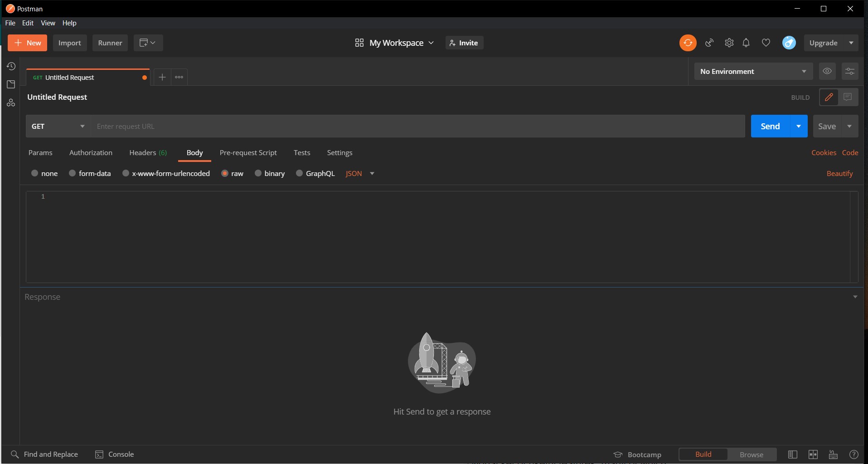Open the GET method dropdown
This screenshot has height=464, width=868.
(x=58, y=126)
